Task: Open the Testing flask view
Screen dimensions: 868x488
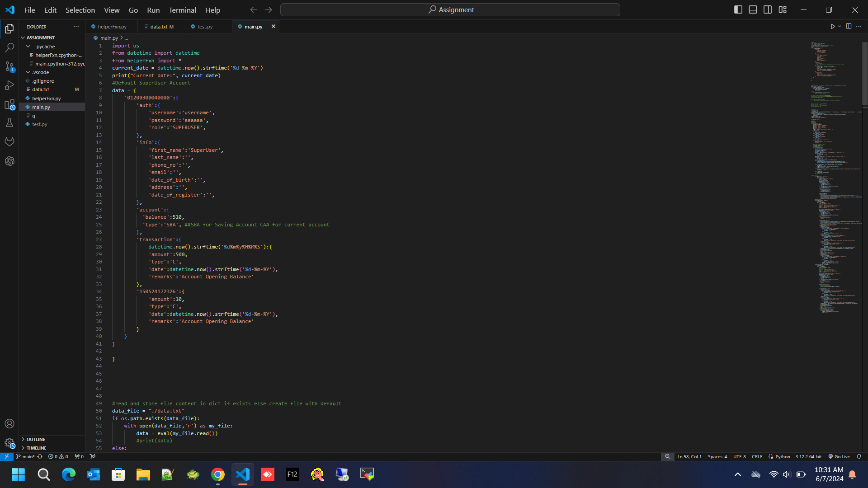Action: [9, 123]
